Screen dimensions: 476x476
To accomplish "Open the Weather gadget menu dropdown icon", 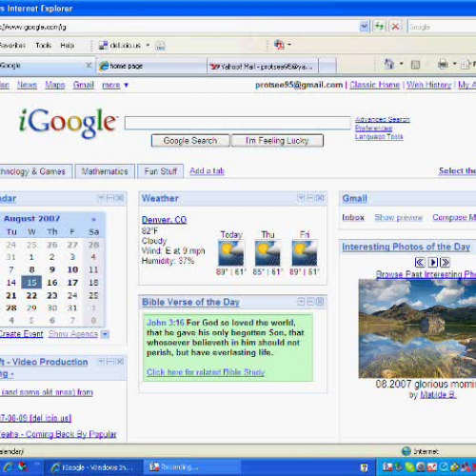I will pyautogui.click(x=301, y=198).
